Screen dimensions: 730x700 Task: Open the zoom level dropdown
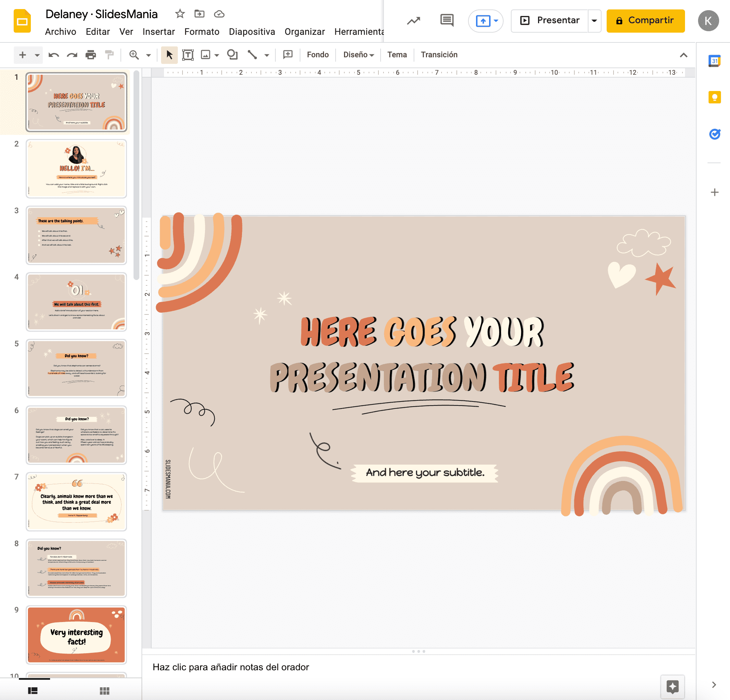pyautogui.click(x=148, y=55)
